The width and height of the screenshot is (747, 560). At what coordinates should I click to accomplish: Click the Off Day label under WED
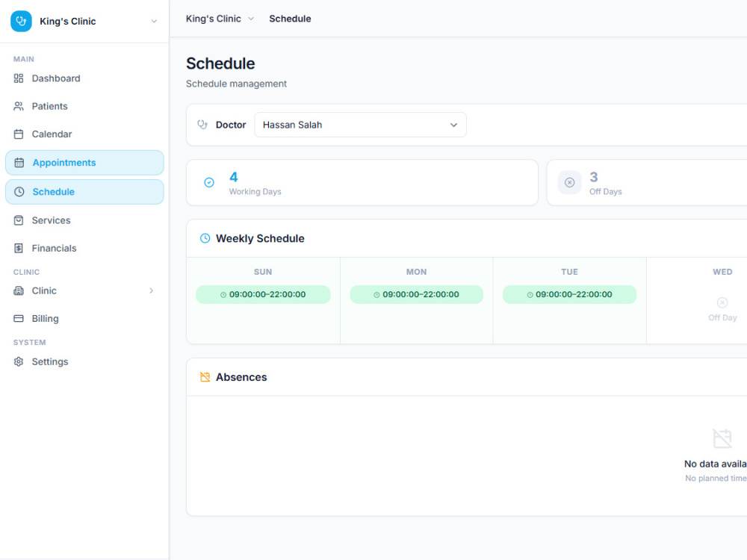tap(722, 317)
